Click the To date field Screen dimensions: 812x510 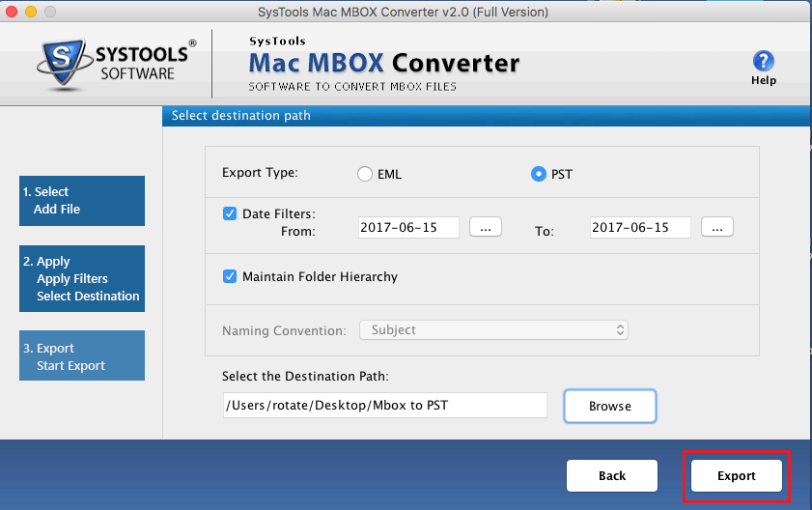[x=640, y=228]
